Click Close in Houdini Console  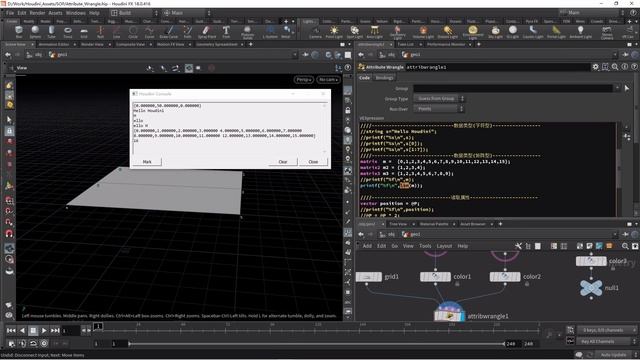point(313,162)
